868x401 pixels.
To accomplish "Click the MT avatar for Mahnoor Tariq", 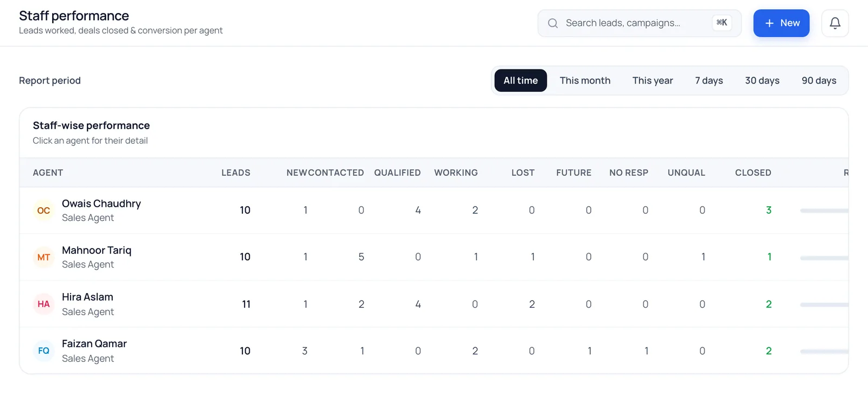I will coord(43,257).
